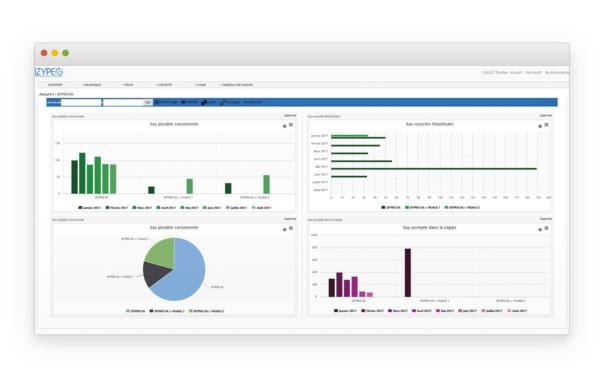Click Supprimer in the blue toolbar
The image size is (600, 380).
click(253, 102)
